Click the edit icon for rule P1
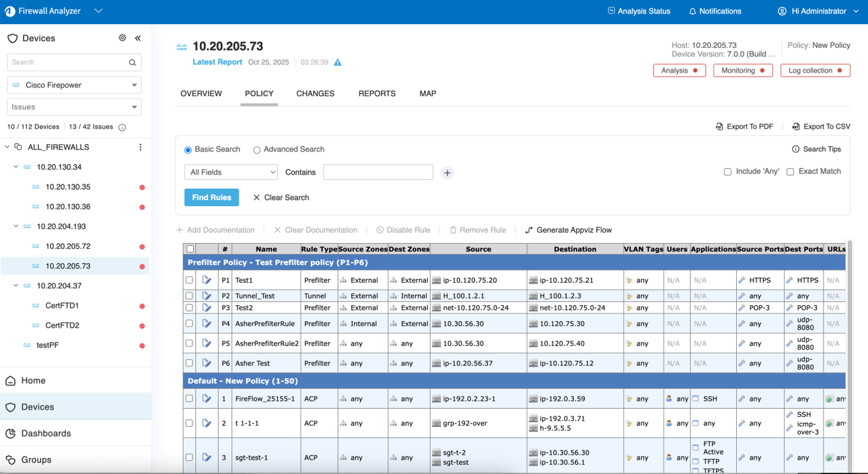Image resolution: width=868 pixels, height=474 pixels. tap(207, 280)
